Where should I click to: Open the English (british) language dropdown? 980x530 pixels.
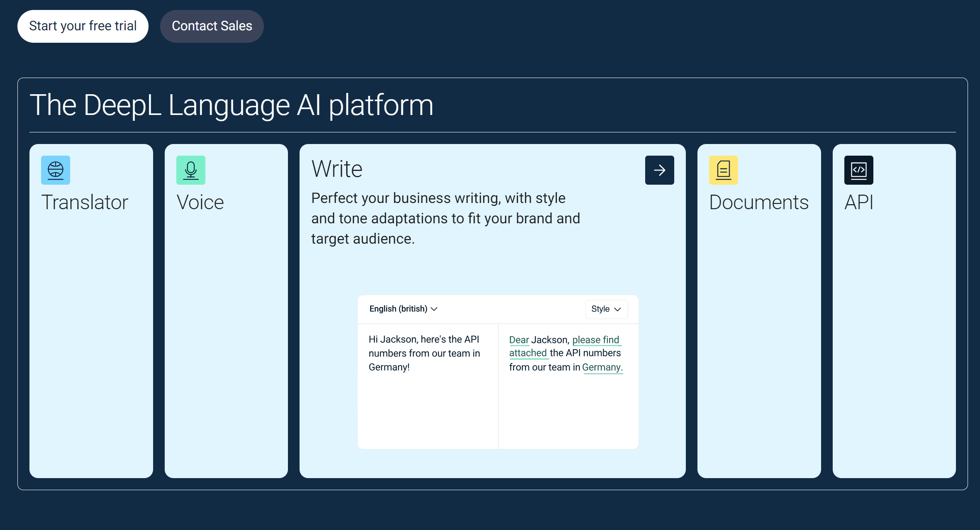[x=403, y=309]
